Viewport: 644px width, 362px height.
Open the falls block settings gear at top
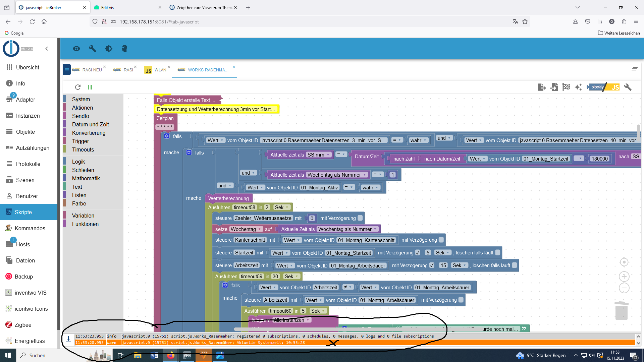(x=167, y=136)
